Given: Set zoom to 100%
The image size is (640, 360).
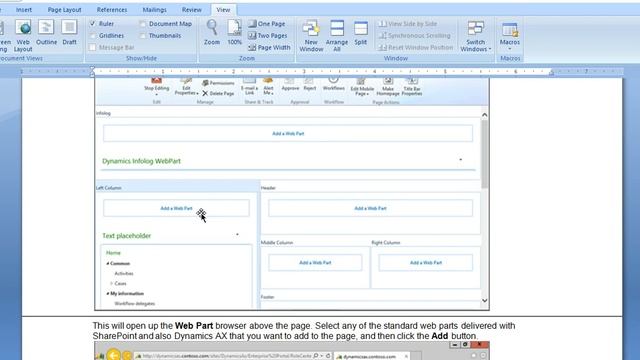Looking at the screenshot, I should click(x=235, y=33).
